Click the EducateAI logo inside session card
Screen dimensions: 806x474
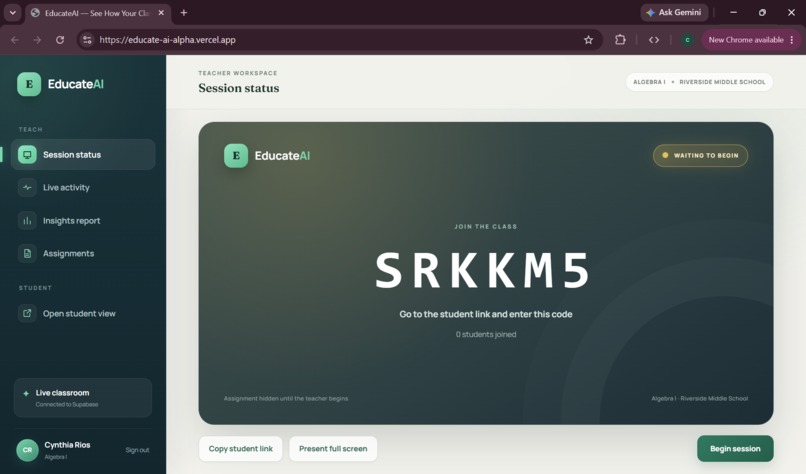coord(236,156)
